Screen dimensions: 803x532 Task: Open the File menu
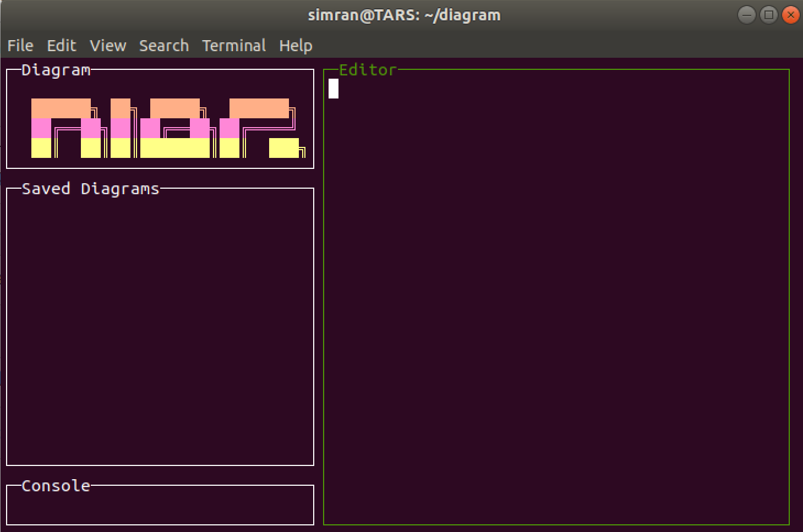20,46
